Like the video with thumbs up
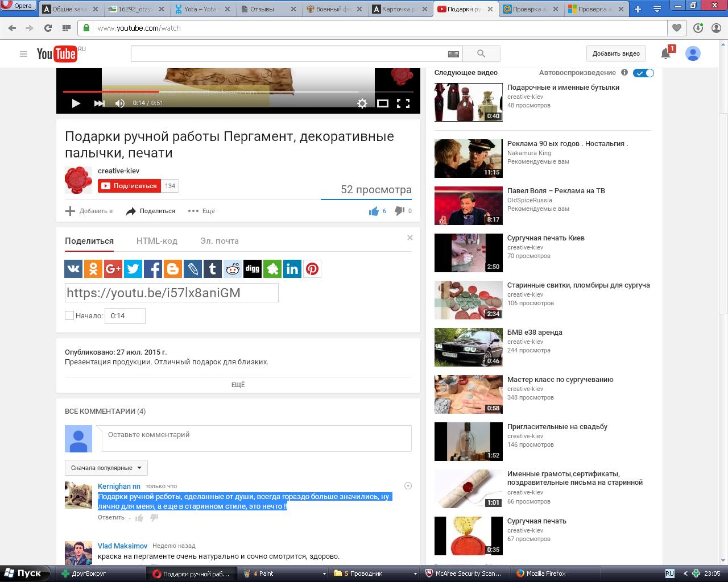Image resolution: width=728 pixels, height=582 pixels. click(x=374, y=211)
